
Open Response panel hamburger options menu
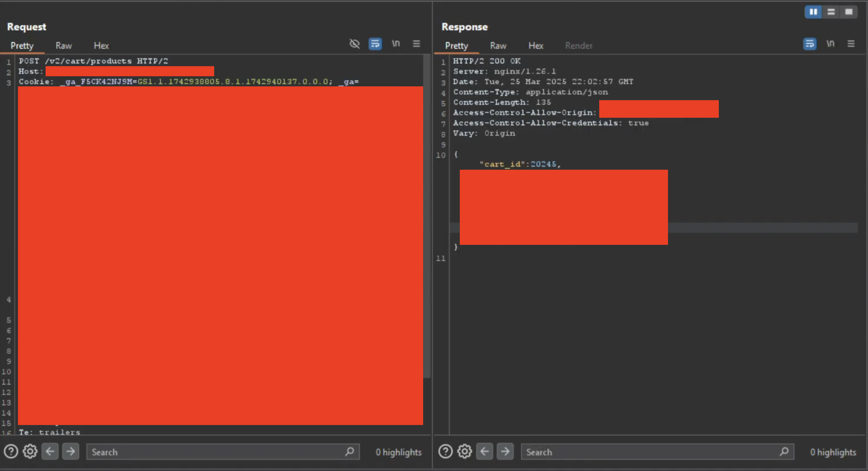(x=851, y=44)
